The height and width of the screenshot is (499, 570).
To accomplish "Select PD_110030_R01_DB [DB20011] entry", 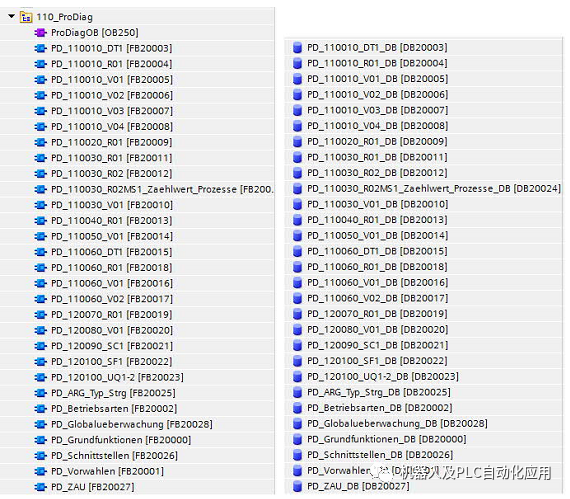I will click(377, 157).
